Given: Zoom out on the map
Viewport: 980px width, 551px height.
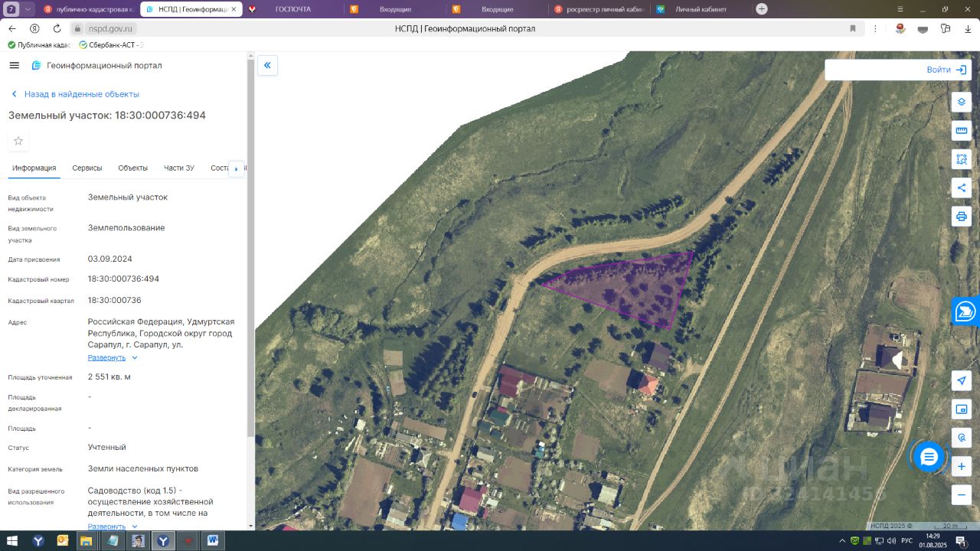Looking at the screenshot, I should (962, 495).
